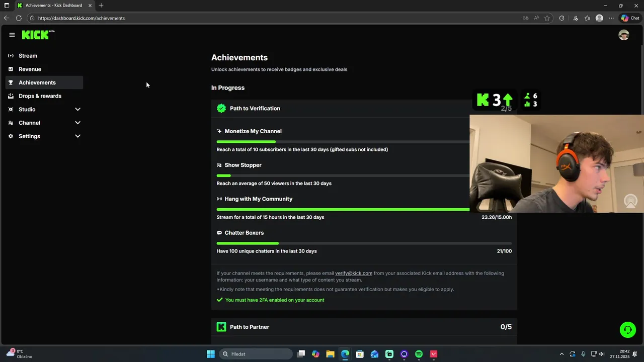Reload the page with the refresh button

[x=19, y=18]
